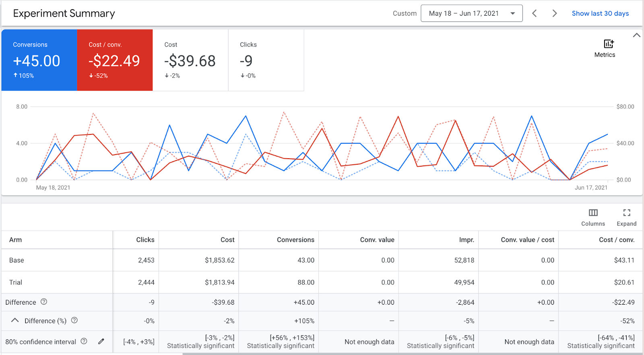Sort by the Conv. value column header

[377, 240]
